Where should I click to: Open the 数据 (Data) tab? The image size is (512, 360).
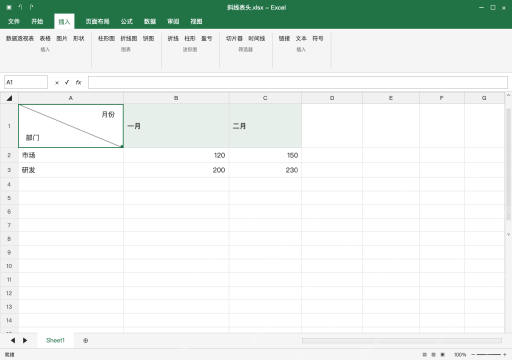pyautogui.click(x=150, y=22)
